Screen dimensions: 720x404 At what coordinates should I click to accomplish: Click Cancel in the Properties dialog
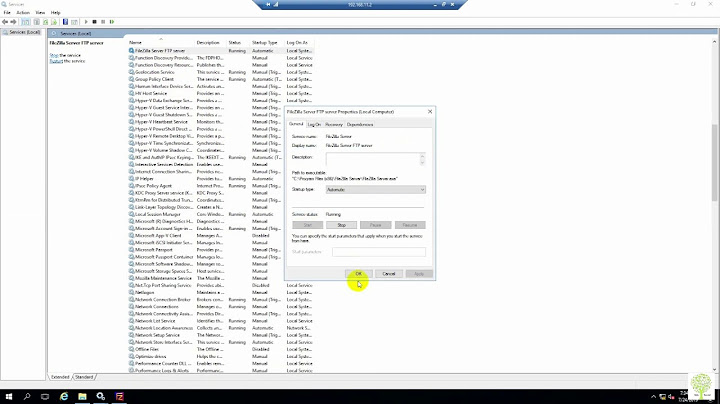(x=389, y=274)
